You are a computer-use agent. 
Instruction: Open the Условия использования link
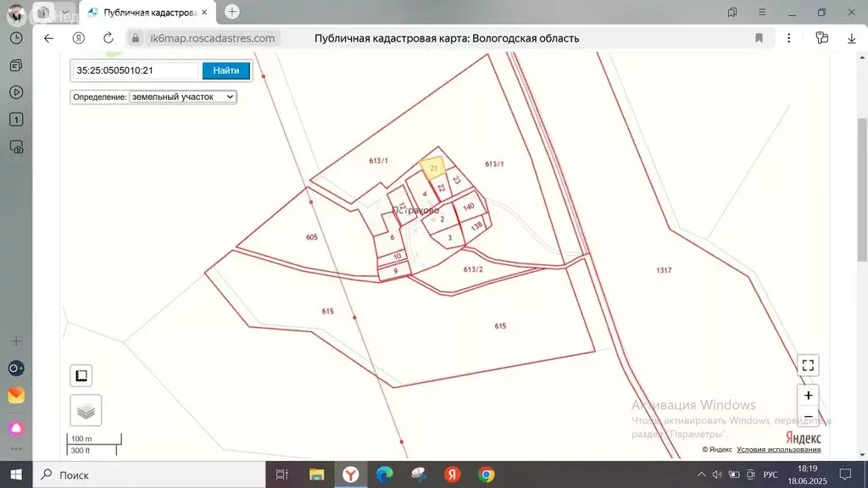[778, 449]
